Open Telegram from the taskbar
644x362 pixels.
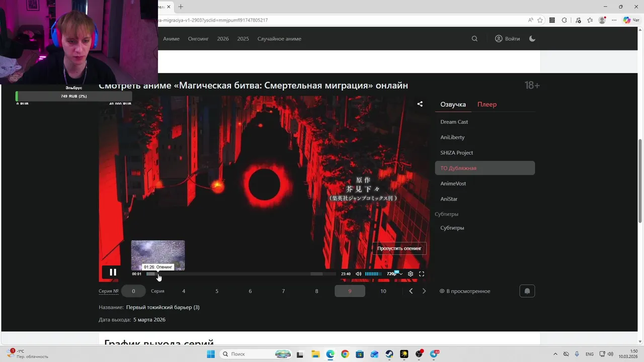(434, 354)
